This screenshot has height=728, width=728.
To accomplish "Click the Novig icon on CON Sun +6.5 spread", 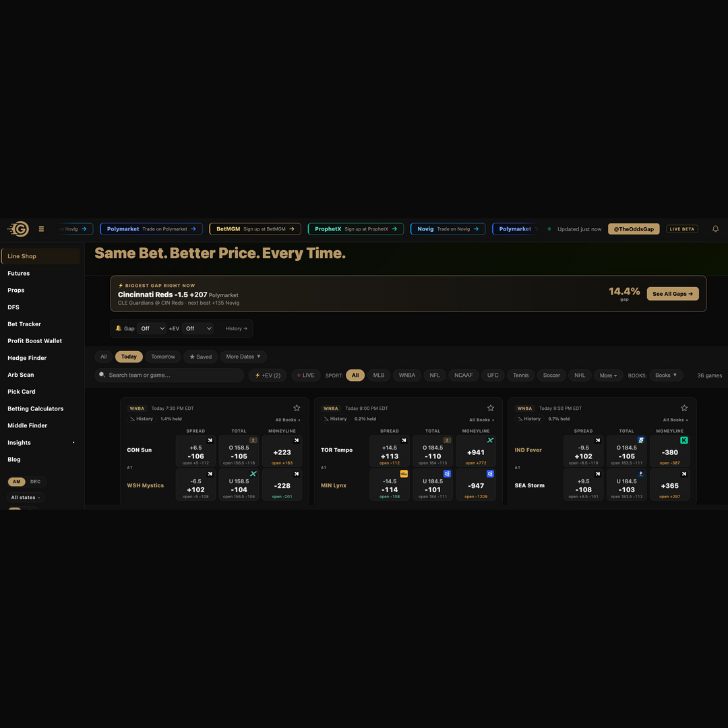I will 210,440.
